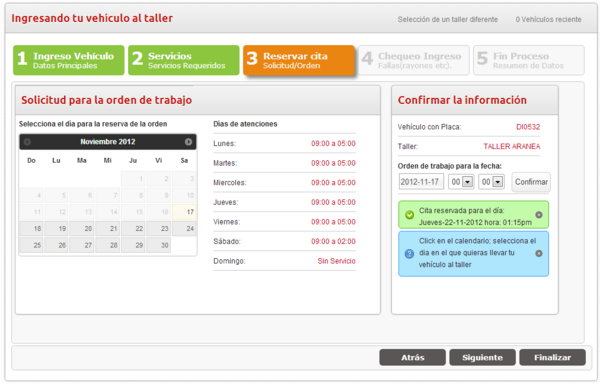This screenshot has height=384, width=600.
Task: Click 'Solicitud para la orden de trabajo' heading
Action: pos(106,100)
